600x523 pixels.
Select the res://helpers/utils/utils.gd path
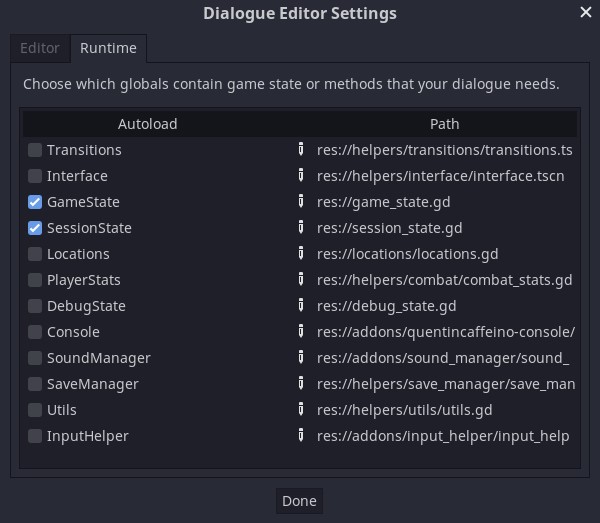(404, 410)
